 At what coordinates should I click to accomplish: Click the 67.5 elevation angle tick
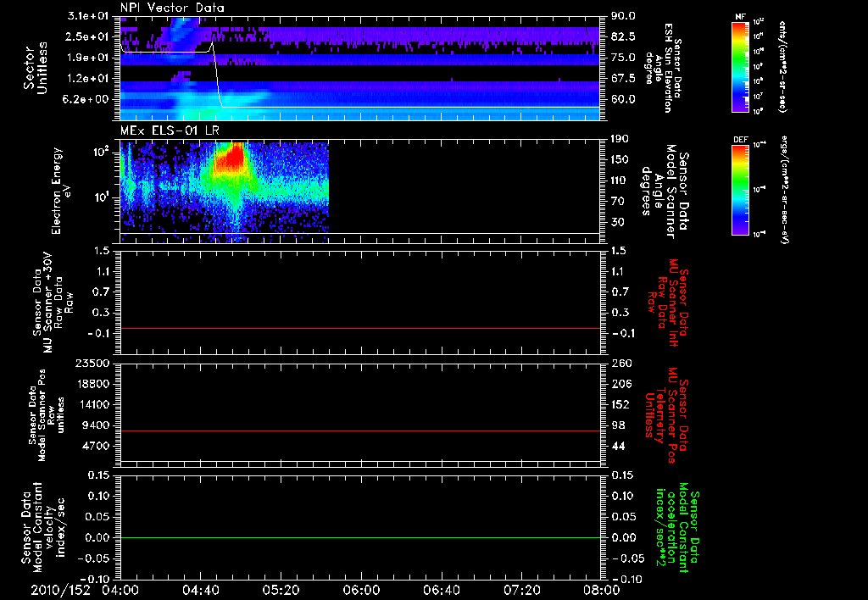tap(623, 79)
